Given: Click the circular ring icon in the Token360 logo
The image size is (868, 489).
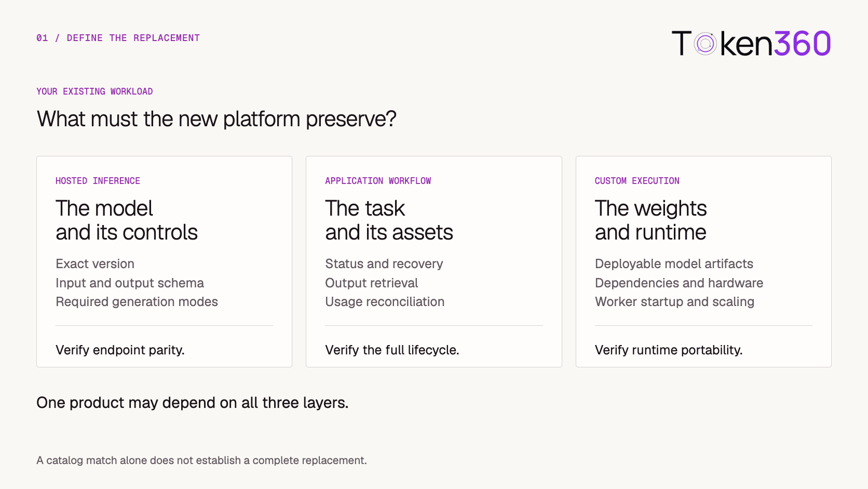Looking at the screenshot, I should 706,44.
